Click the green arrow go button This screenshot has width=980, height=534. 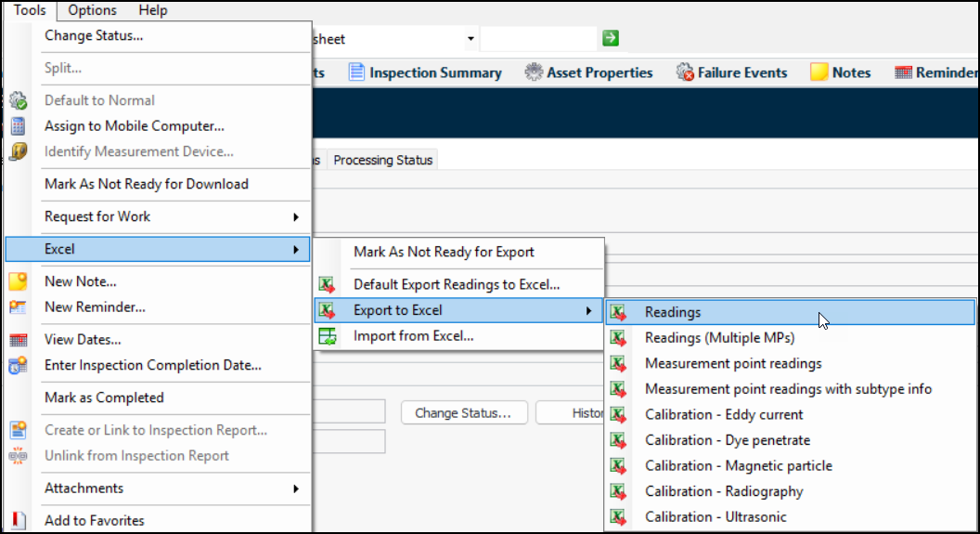[x=610, y=38]
